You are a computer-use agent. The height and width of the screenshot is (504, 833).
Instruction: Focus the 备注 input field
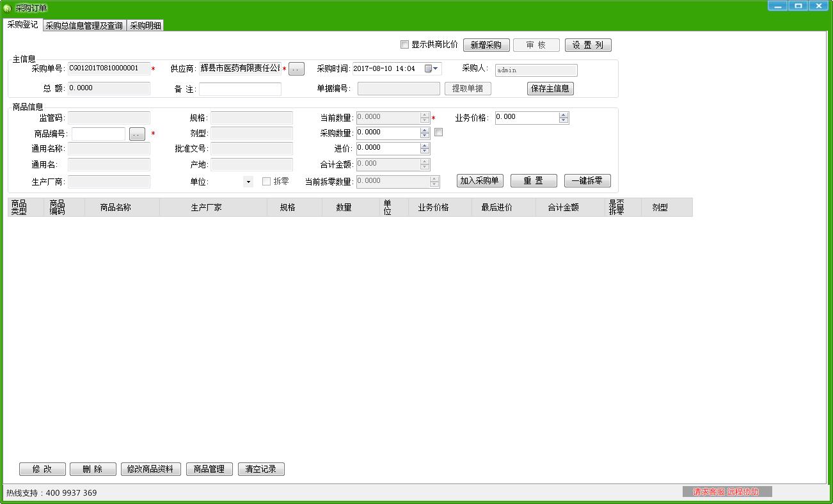pyautogui.click(x=240, y=89)
